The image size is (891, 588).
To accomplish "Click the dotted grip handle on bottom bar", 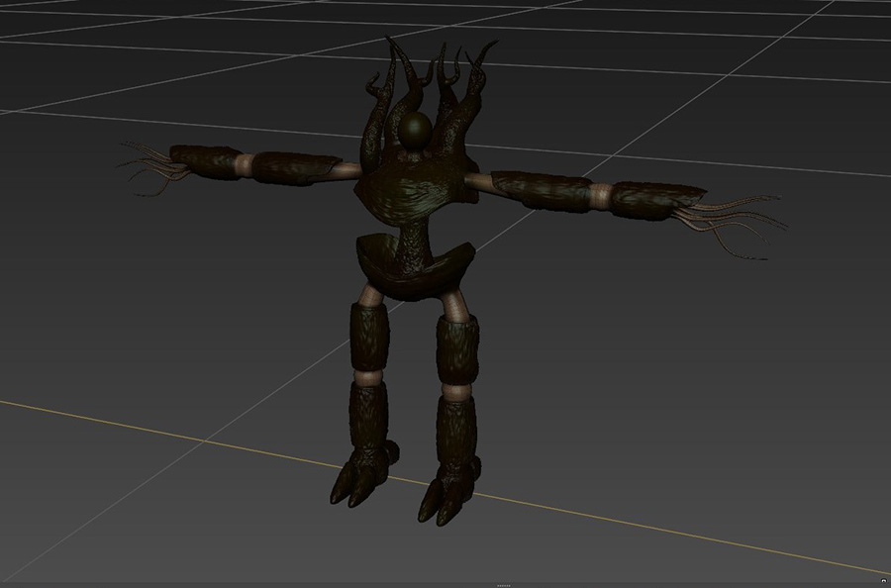I will [503, 585].
